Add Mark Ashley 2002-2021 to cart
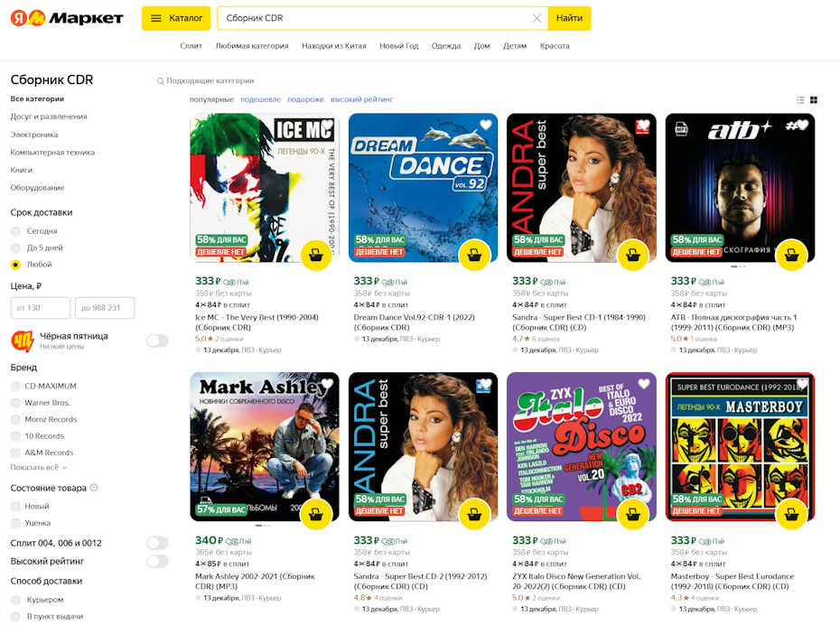This screenshot has height=625, width=840. coord(316,515)
